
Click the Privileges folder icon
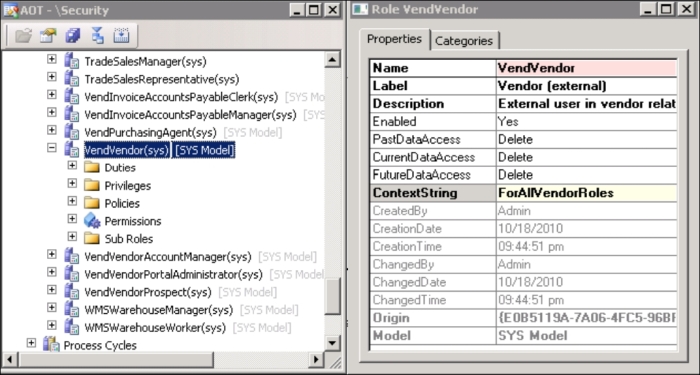(92, 185)
